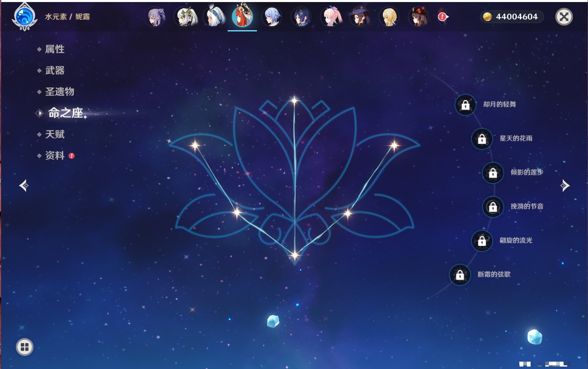Open the locked constellation 倾影的莲步
The width and height of the screenshot is (588, 369).
[x=493, y=172]
